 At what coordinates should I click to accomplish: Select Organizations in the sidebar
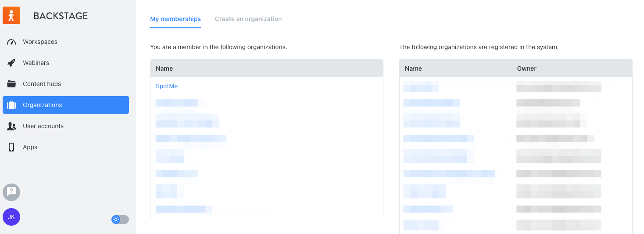click(66, 105)
